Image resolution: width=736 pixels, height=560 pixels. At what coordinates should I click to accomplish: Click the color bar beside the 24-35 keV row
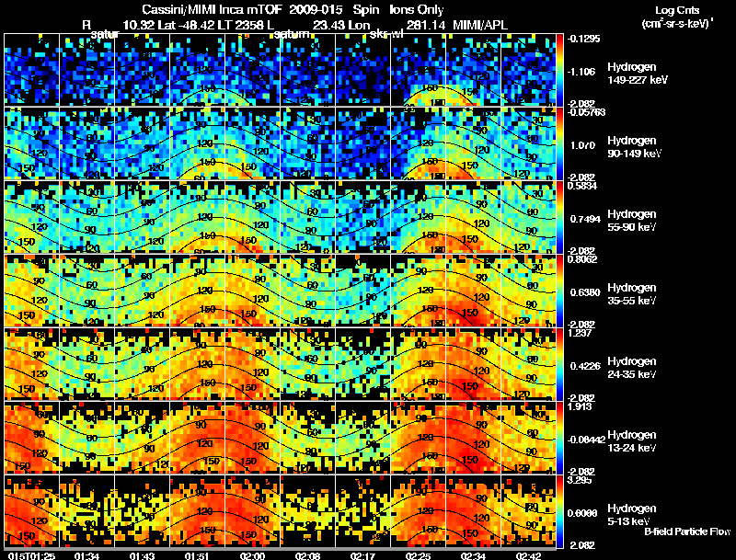pos(559,364)
